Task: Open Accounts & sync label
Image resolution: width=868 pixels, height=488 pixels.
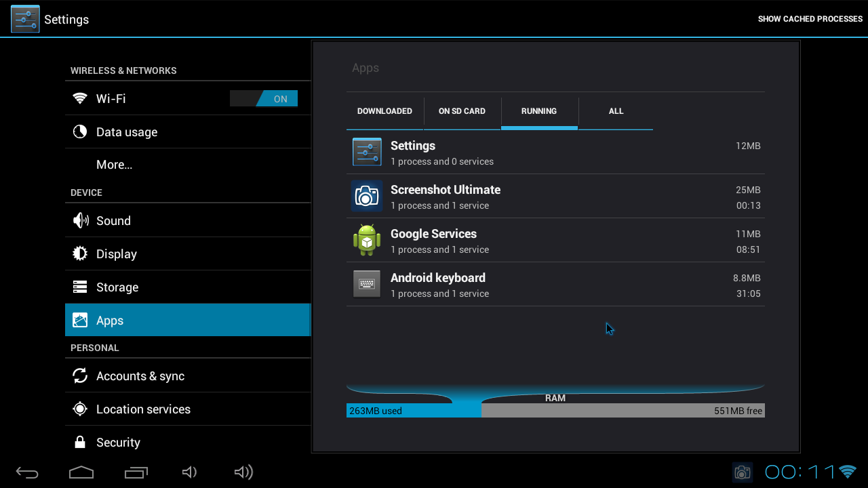Action: coord(140,376)
